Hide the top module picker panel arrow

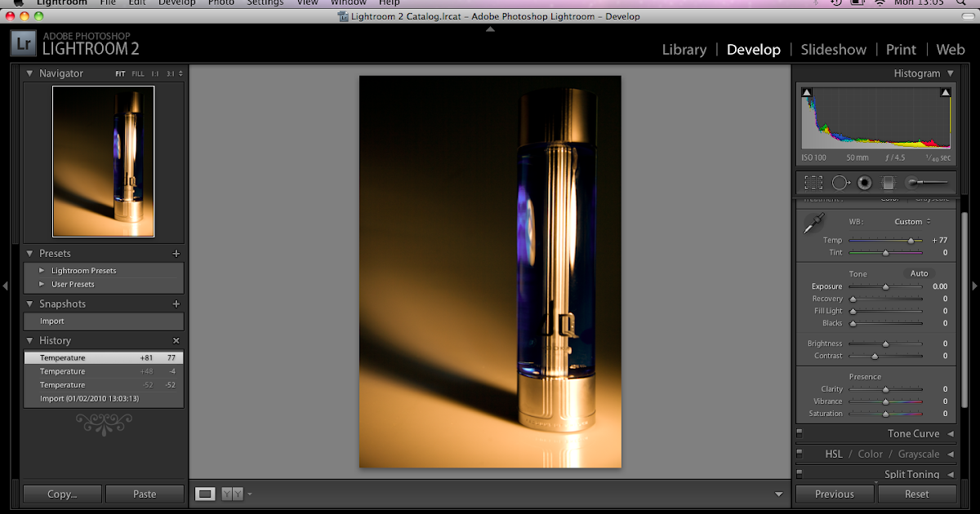pyautogui.click(x=490, y=29)
